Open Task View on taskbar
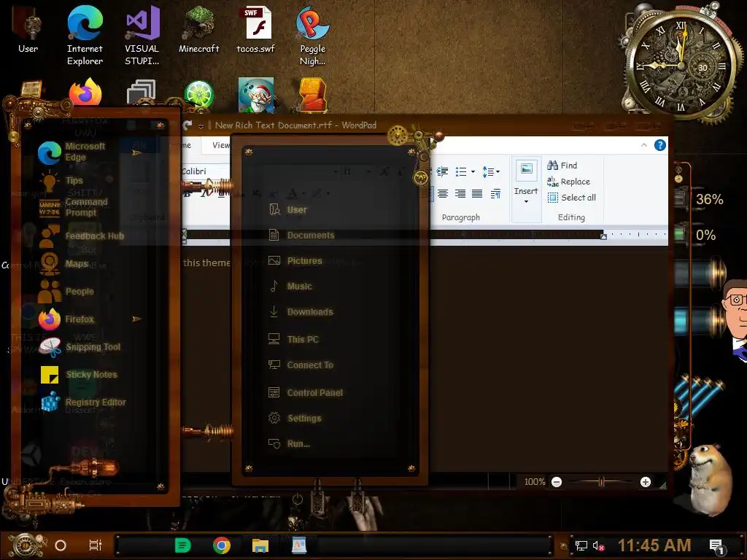Image resolution: width=747 pixels, height=560 pixels. click(96, 545)
